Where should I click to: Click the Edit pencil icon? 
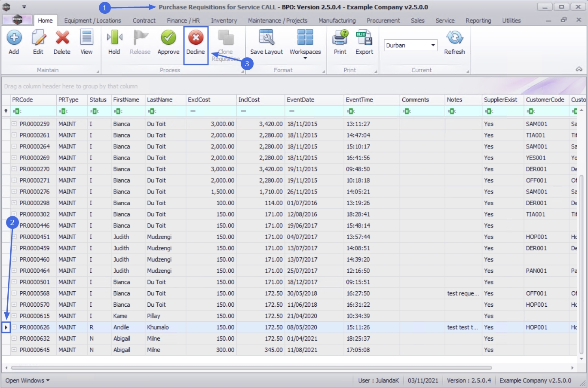tap(38, 38)
